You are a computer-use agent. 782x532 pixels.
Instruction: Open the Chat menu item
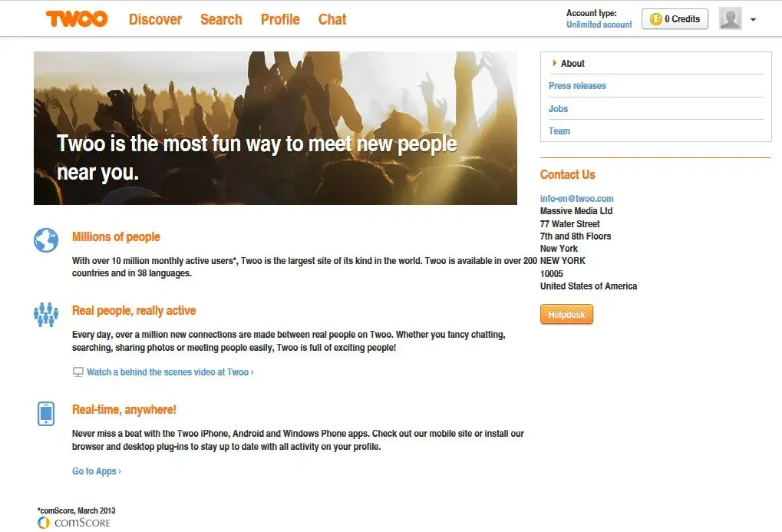pos(332,19)
